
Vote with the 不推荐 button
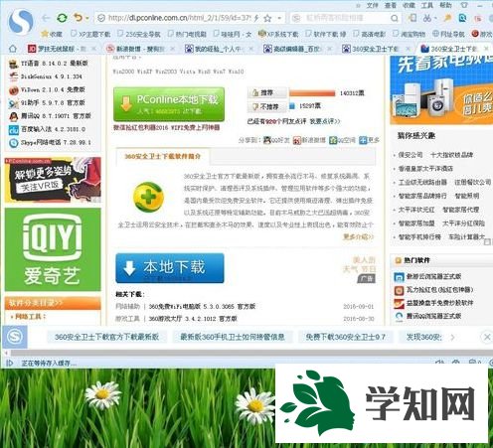pos(266,106)
